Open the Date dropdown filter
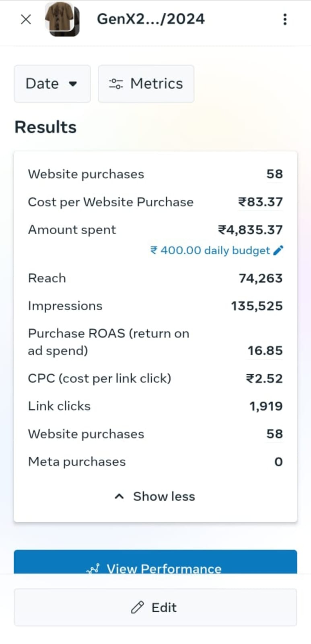The image size is (311, 644). pyautogui.click(x=52, y=84)
